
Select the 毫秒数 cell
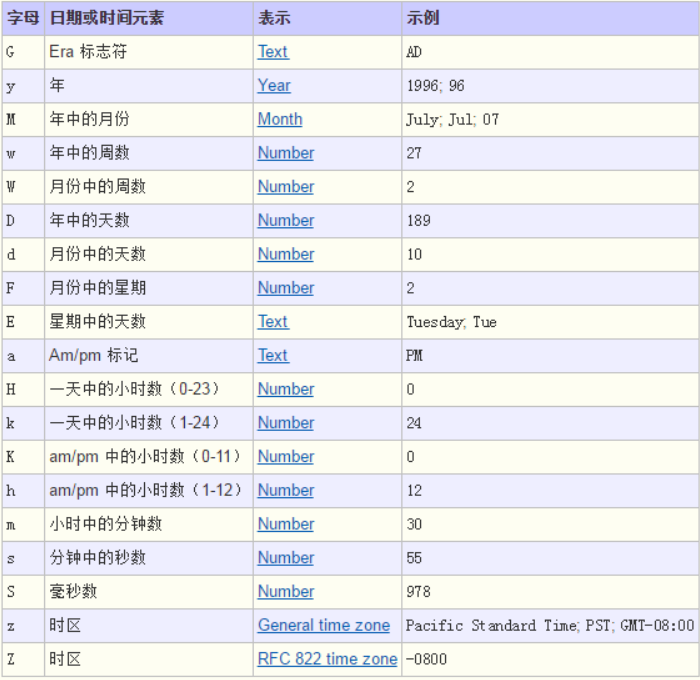[149, 592]
